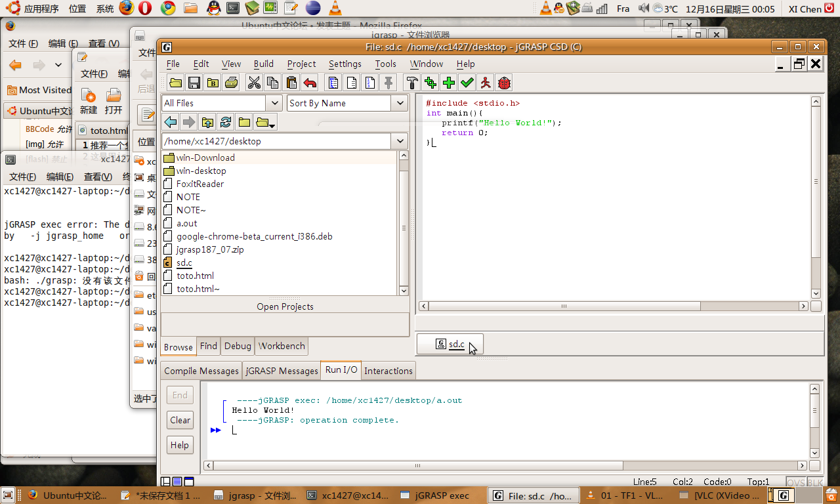The width and height of the screenshot is (840, 504).
Task: Open the jGRASP Messages tab
Action: coord(282,371)
